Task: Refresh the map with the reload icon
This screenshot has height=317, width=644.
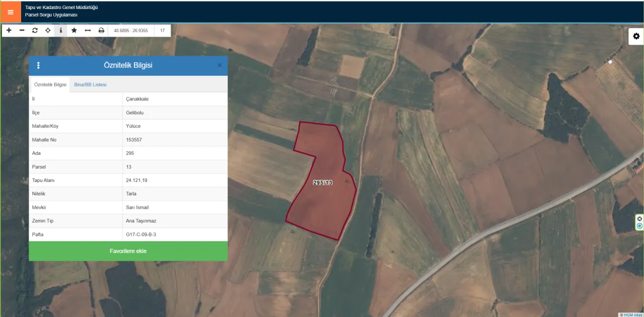Action: 35,31
